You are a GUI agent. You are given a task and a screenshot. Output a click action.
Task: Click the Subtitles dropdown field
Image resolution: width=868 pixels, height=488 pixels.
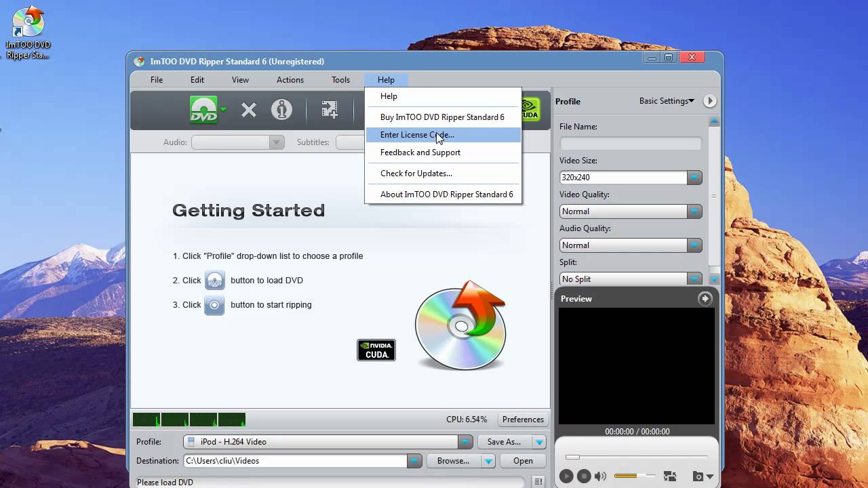coord(351,142)
